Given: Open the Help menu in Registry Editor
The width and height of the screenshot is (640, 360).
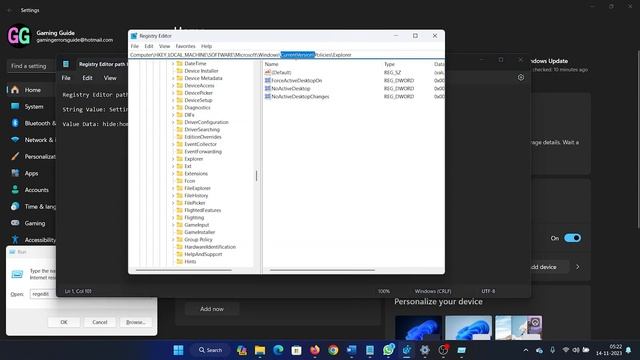Looking at the screenshot, I should pos(207,46).
